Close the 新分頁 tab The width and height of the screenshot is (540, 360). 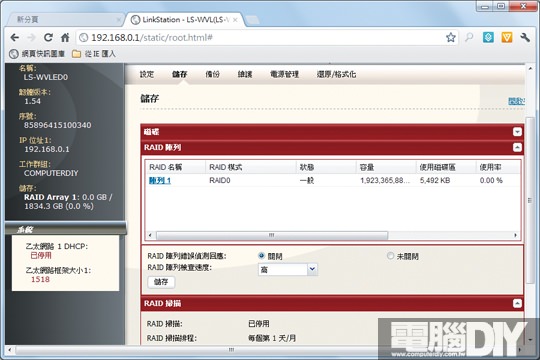[119, 20]
